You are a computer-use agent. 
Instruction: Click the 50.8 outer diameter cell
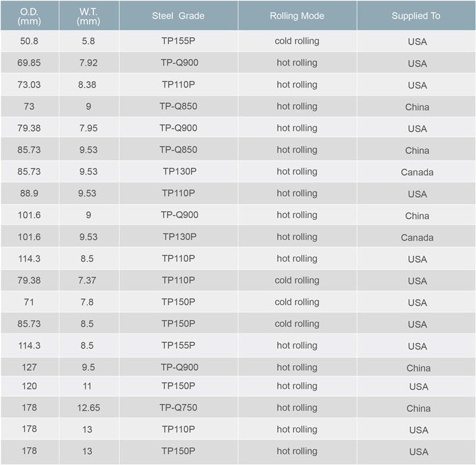[x=29, y=41]
